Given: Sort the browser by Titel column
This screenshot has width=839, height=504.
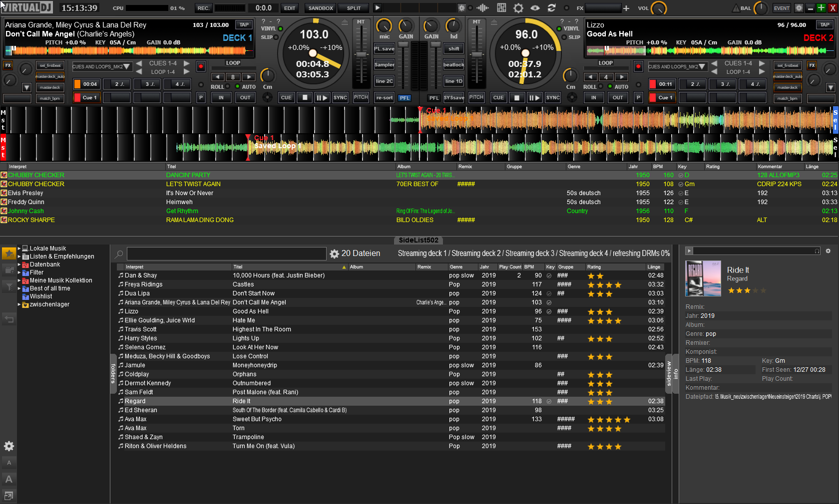Looking at the screenshot, I should click(x=290, y=267).
